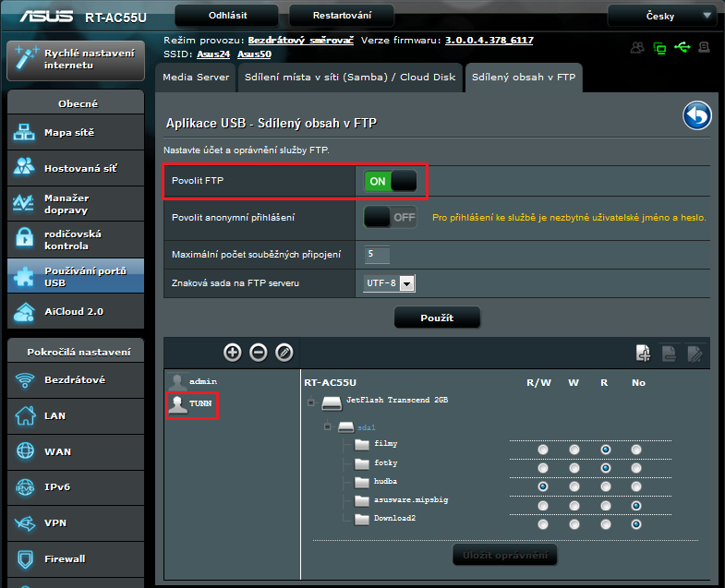Click the remove user minus icon
The height and width of the screenshot is (588, 725).
[x=259, y=352]
